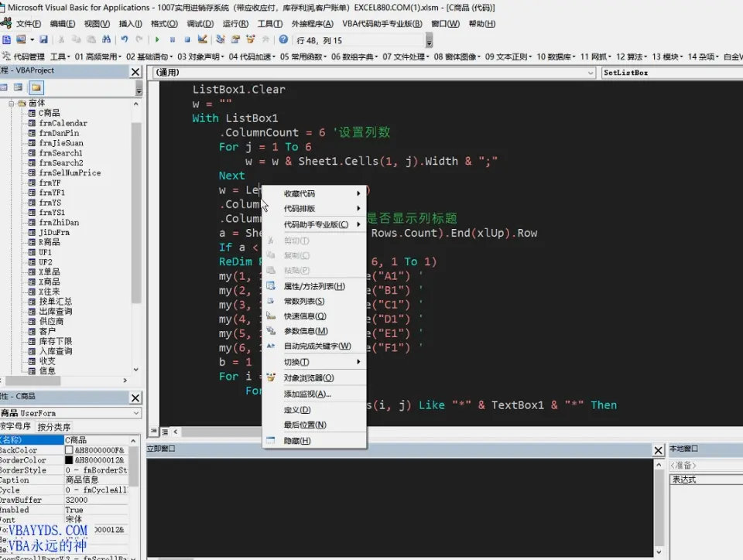Choose 最后位置(N) from context menu
743x560 pixels.
(x=314, y=425)
